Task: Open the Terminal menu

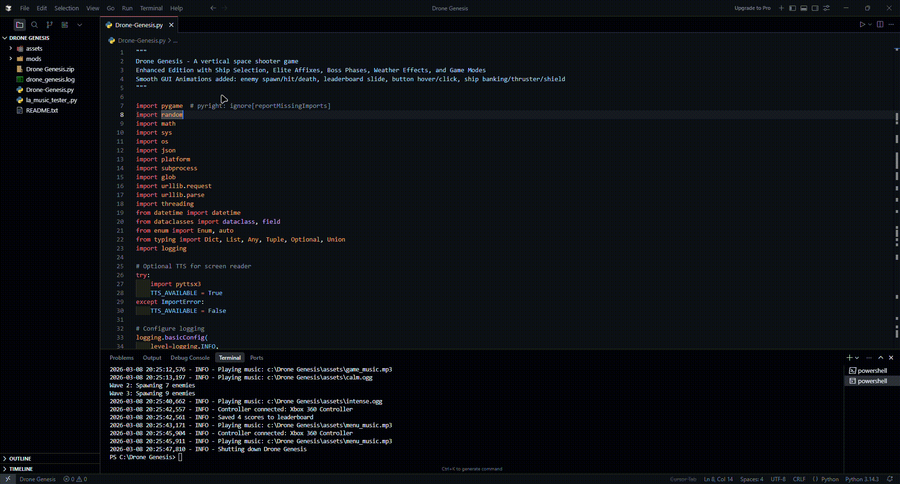Action: [152, 8]
